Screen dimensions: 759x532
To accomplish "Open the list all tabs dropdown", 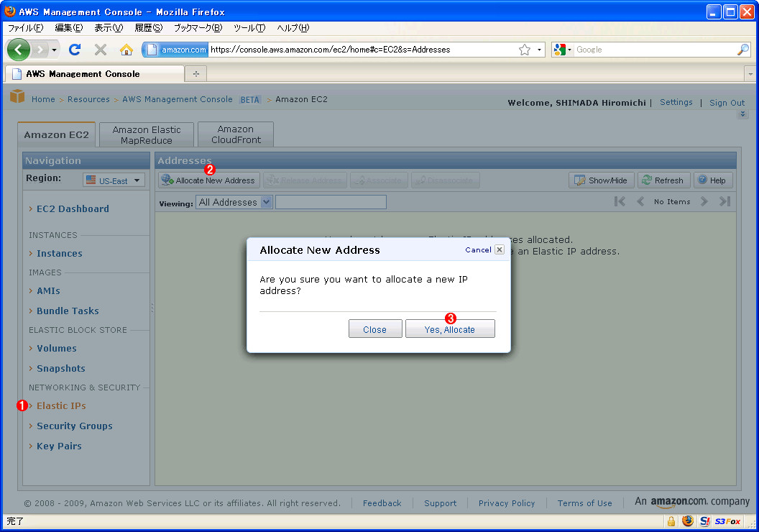I will coord(750,74).
